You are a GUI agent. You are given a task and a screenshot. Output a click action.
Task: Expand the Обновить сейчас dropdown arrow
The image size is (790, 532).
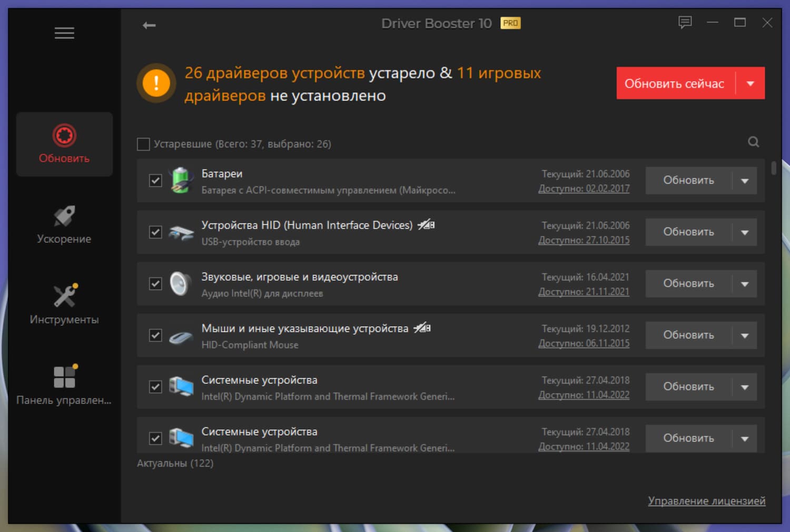(752, 83)
